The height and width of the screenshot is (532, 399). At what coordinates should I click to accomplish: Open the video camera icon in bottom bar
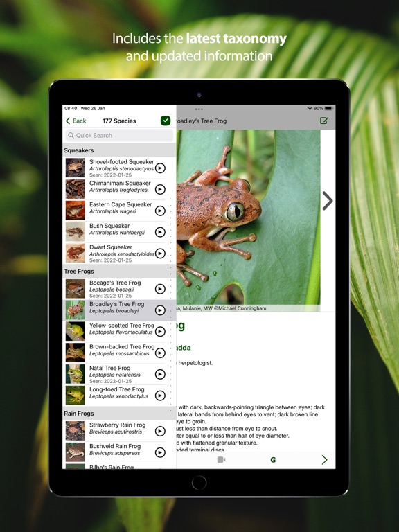click(x=221, y=460)
